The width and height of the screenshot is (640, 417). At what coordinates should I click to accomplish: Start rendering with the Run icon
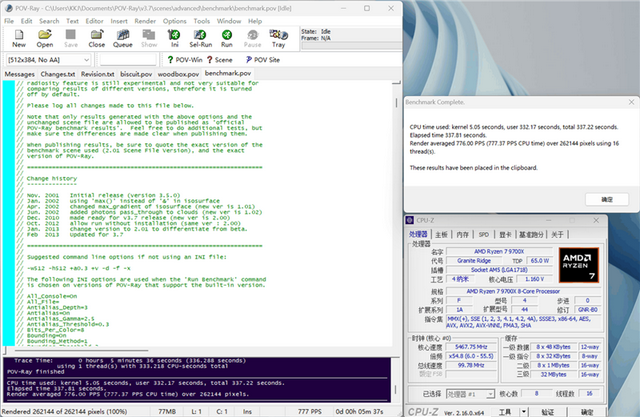tap(227, 39)
